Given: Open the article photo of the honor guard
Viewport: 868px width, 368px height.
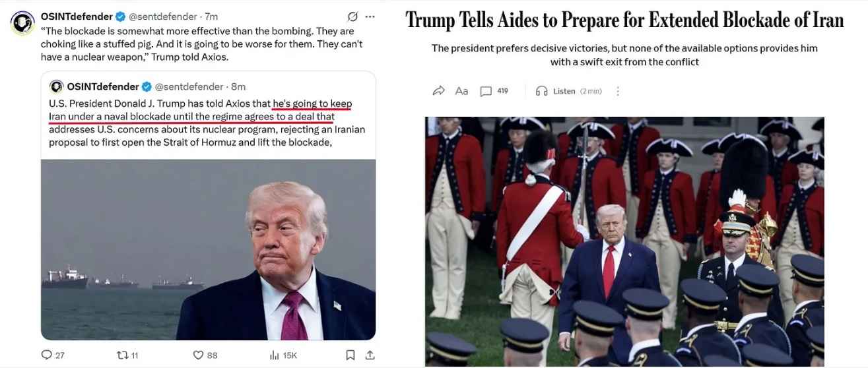Looking at the screenshot, I should (624, 241).
